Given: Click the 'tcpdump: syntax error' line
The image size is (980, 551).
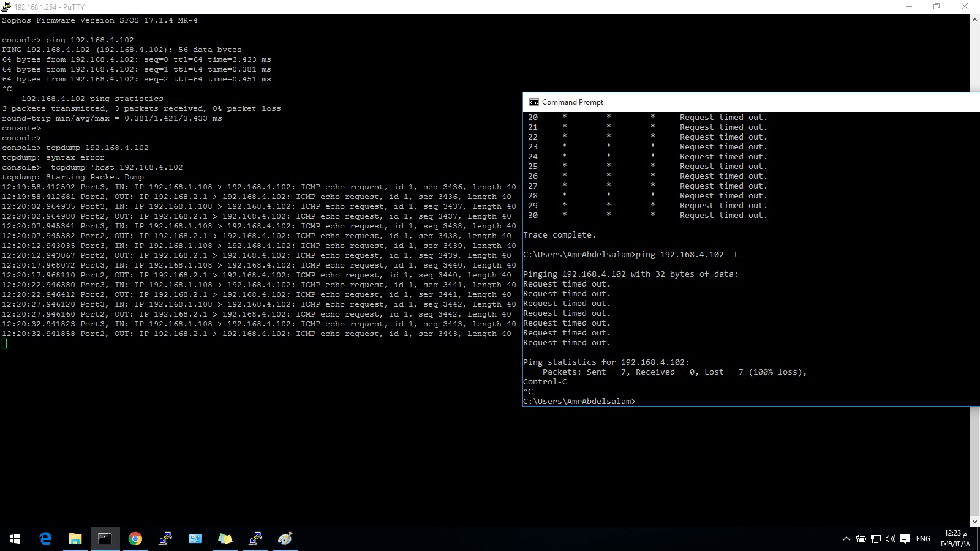Looking at the screenshot, I should (x=53, y=157).
